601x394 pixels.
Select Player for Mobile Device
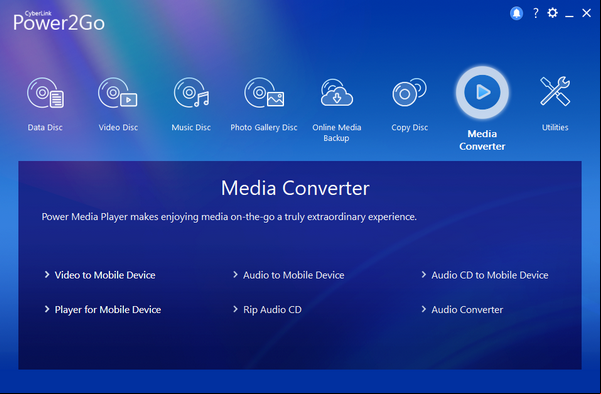[x=108, y=310]
